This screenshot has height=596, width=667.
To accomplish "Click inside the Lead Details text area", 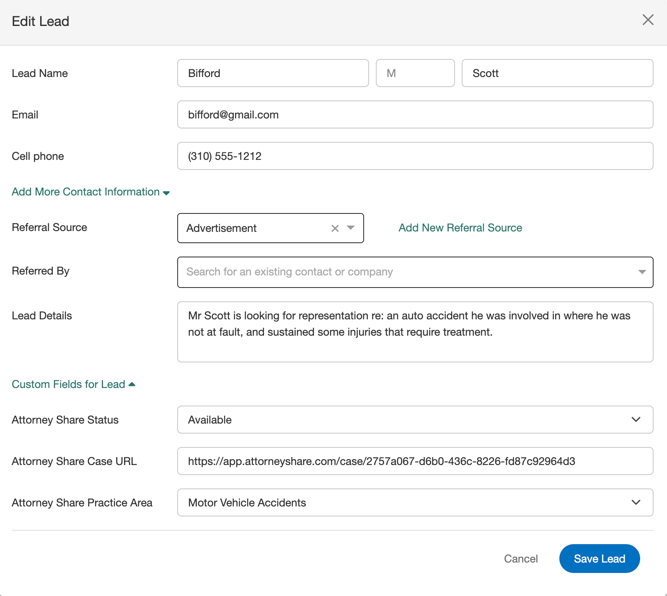I will tap(415, 332).
